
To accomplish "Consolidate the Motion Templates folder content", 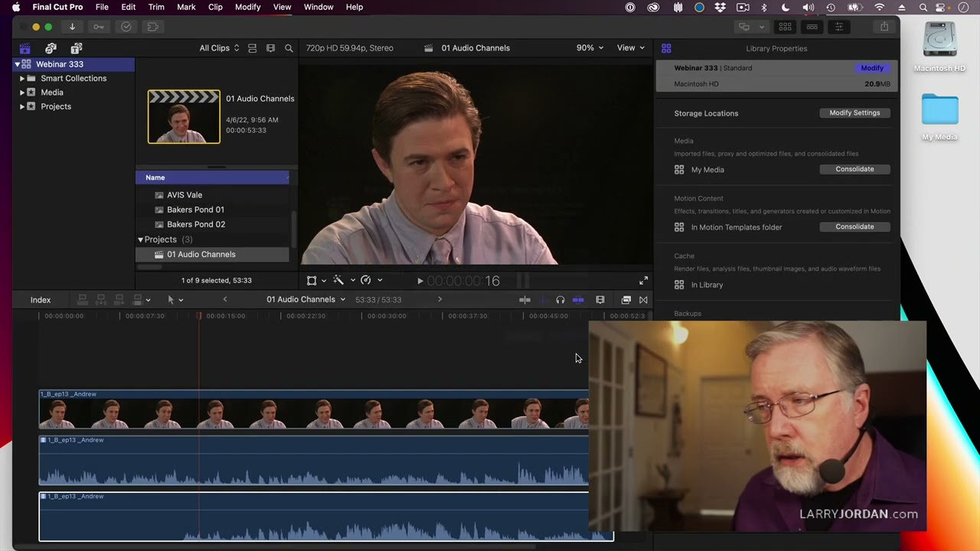I will tap(854, 227).
